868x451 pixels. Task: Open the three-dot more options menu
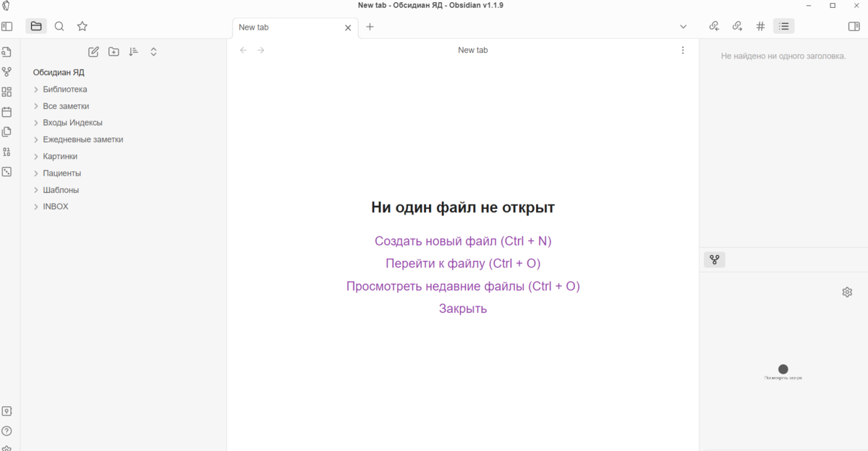pos(683,50)
